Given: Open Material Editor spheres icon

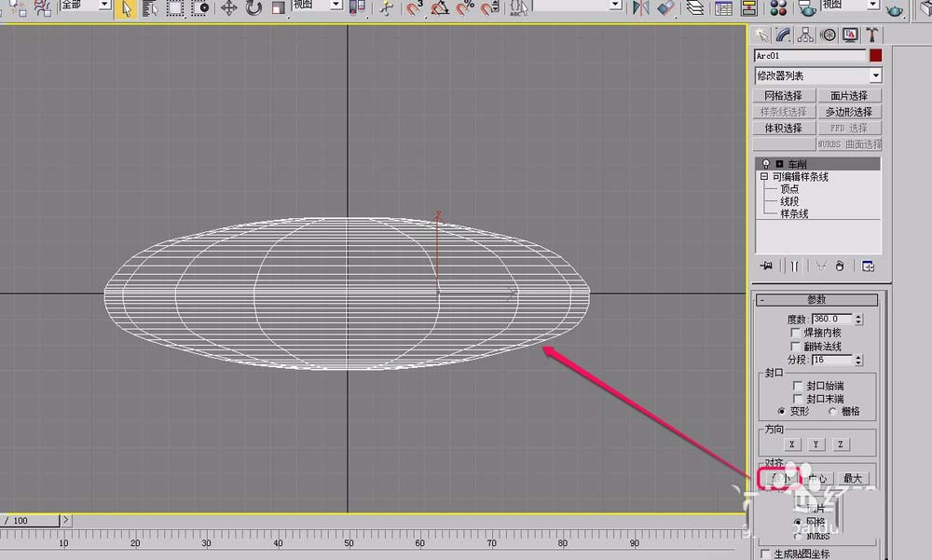Looking at the screenshot, I should pyautogui.click(x=778, y=8).
